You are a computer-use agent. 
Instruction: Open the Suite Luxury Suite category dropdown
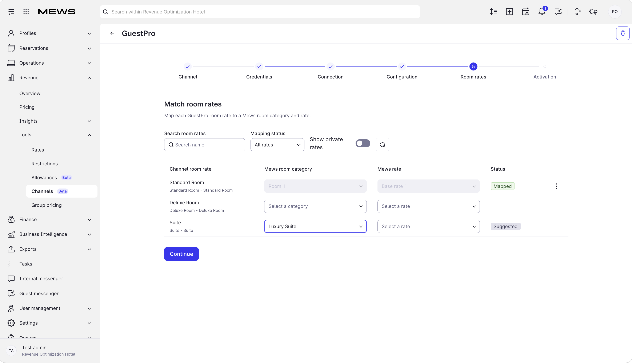pyautogui.click(x=315, y=226)
